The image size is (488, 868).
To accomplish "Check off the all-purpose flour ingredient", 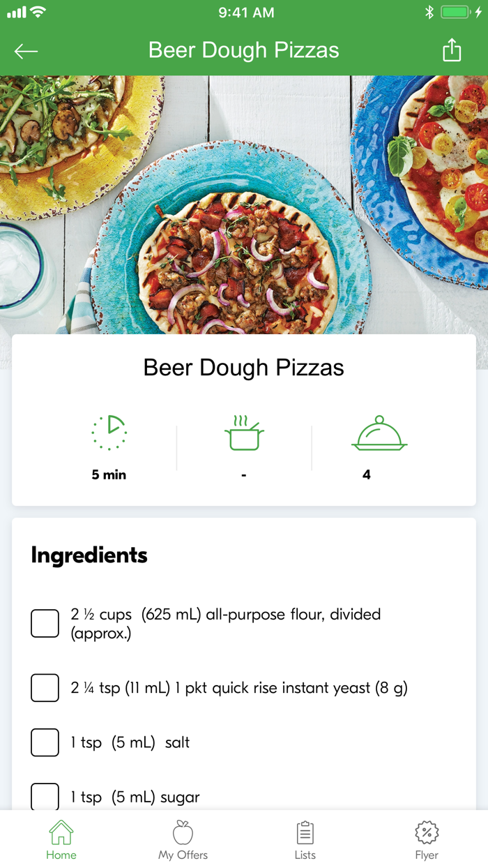I will tap(45, 622).
